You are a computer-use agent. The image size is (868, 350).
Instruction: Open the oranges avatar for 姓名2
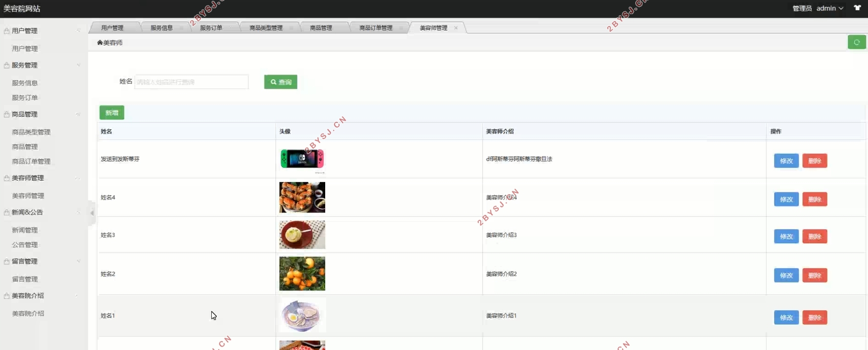[x=302, y=274]
